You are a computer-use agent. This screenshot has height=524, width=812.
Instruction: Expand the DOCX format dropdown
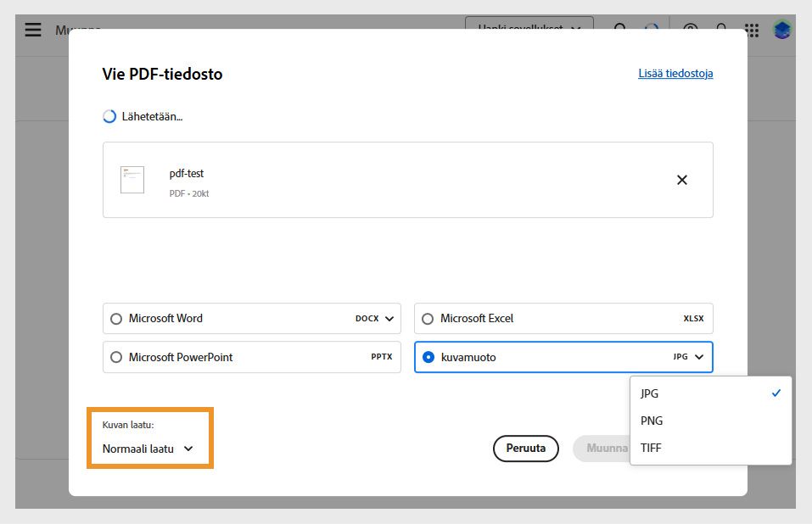pos(377,319)
